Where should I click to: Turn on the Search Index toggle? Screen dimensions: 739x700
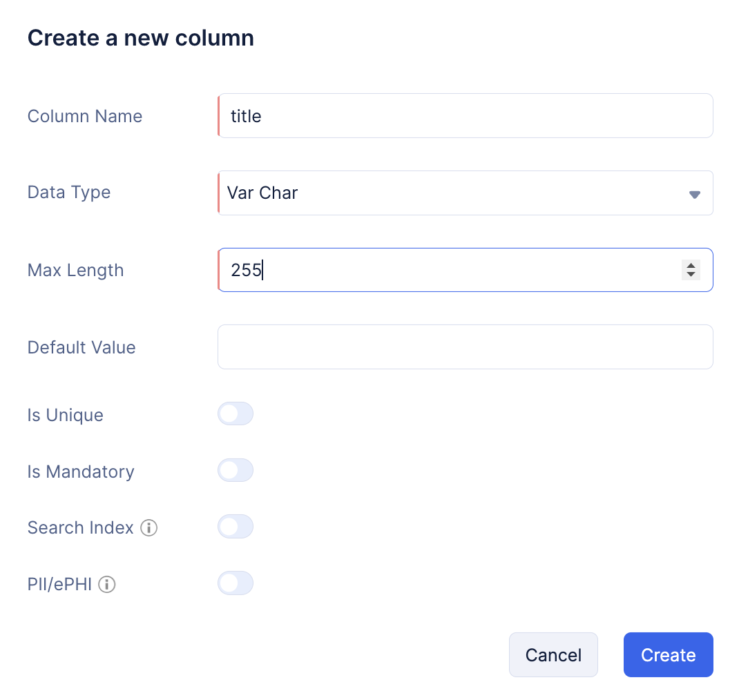pyautogui.click(x=236, y=527)
